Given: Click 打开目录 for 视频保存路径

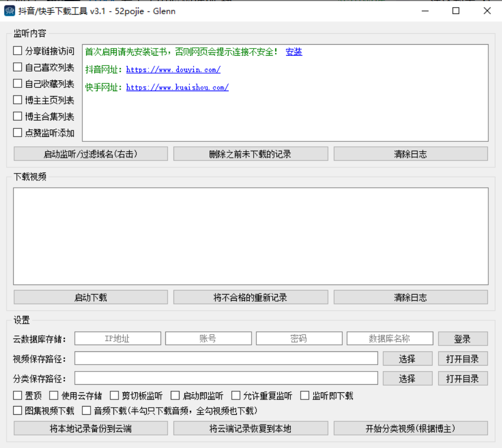Looking at the screenshot, I should [x=463, y=359].
